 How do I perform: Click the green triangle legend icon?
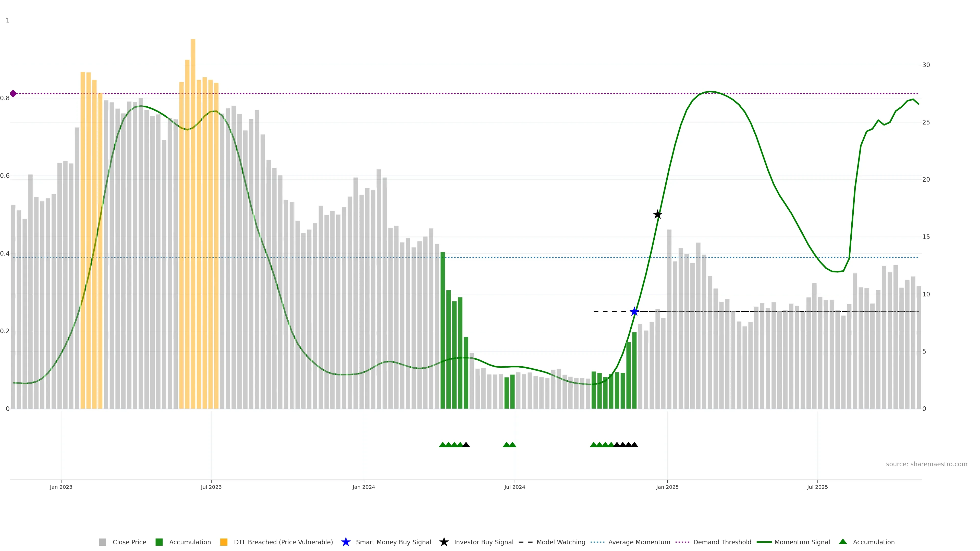[843, 542]
